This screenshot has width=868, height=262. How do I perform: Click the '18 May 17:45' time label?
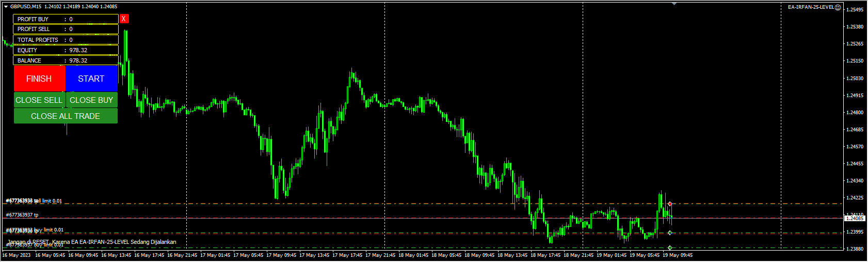(545, 255)
